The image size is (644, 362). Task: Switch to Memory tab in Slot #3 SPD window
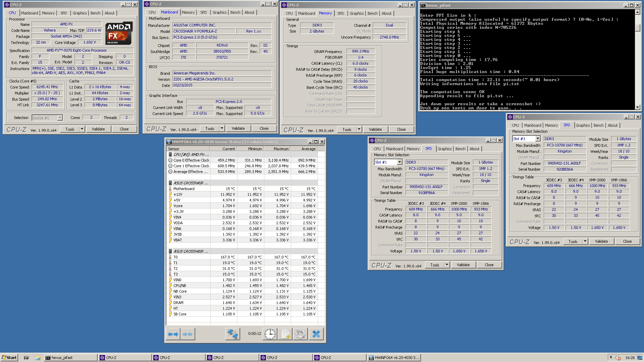click(x=551, y=125)
